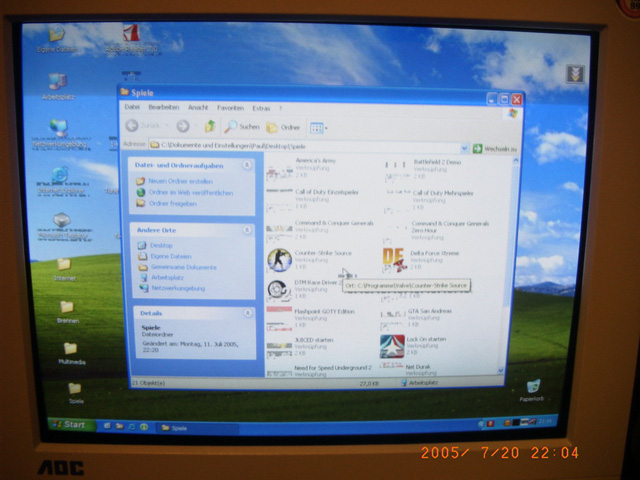
Task: Open the Spiele folder on desktop
Action: pos(75,393)
